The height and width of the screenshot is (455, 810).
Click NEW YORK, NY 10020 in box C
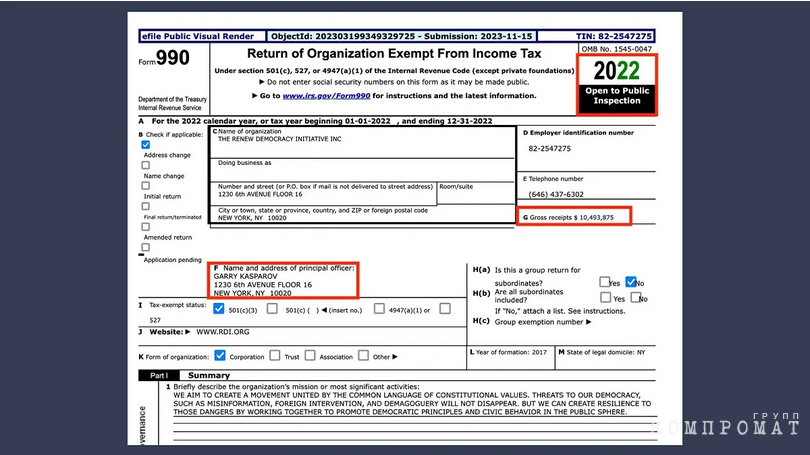(x=252, y=218)
